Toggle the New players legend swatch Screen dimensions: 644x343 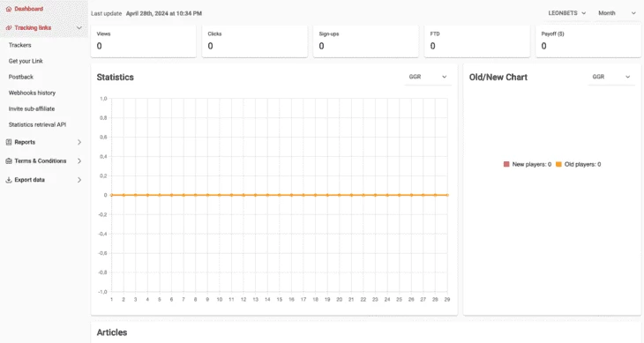pyautogui.click(x=506, y=164)
